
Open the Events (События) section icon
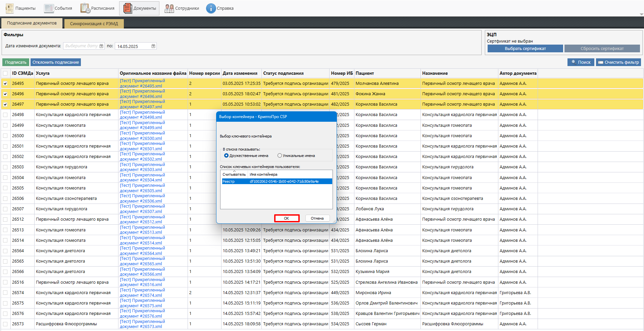pos(49,8)
